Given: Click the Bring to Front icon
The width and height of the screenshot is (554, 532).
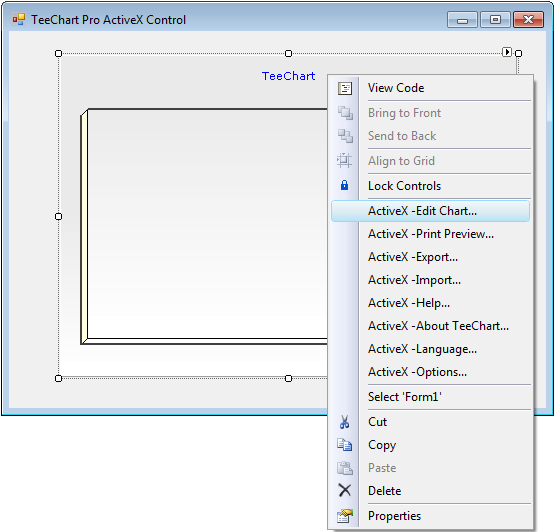Looking at the screenshot, I should click(345, 113).
